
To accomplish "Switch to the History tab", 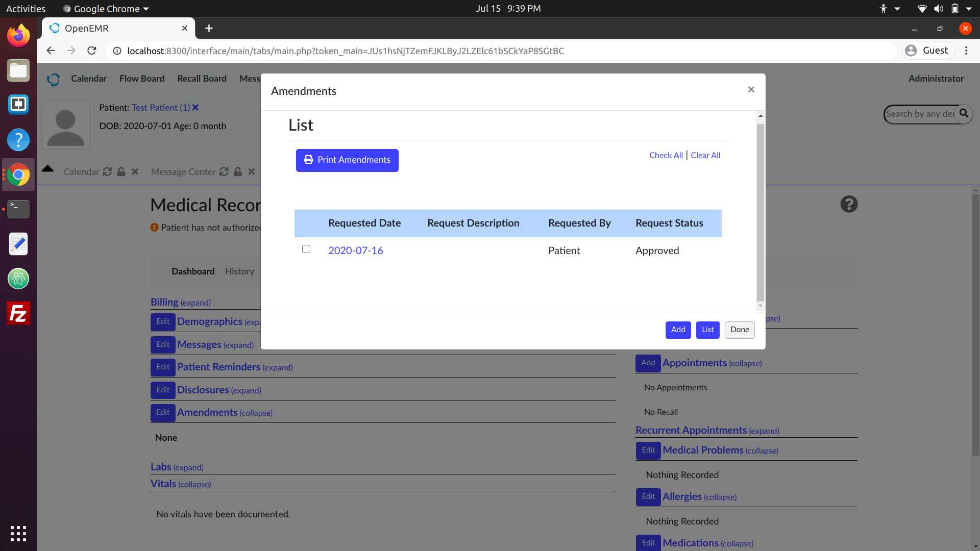I will (x=239, y=271).
